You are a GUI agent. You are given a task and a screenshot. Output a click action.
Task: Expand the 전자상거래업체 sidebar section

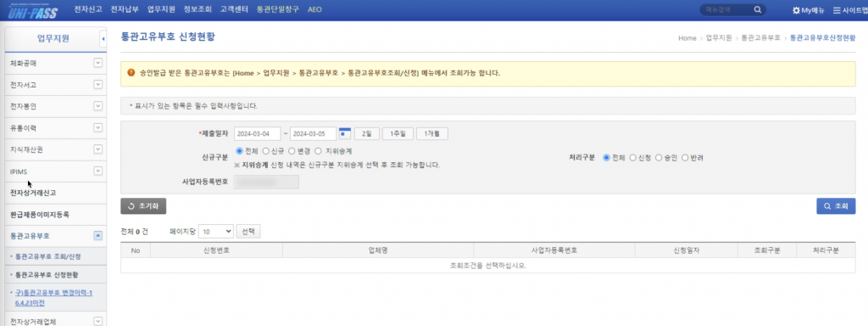coord(98,321)
